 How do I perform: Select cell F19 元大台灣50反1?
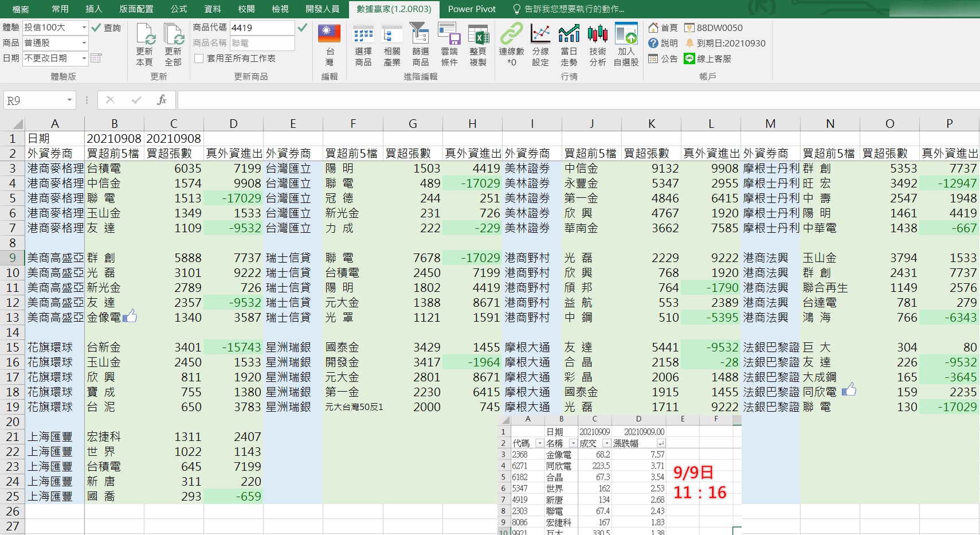[353, 407]
